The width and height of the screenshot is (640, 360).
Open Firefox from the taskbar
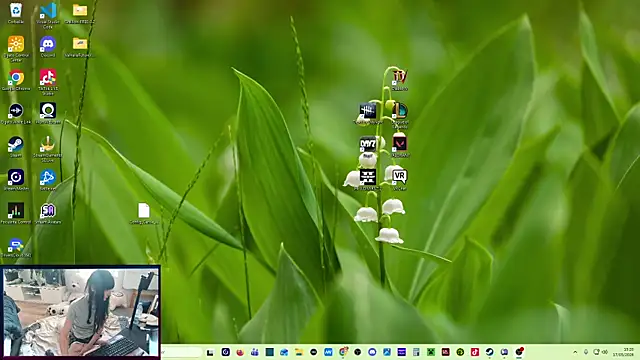pos(240,352)
